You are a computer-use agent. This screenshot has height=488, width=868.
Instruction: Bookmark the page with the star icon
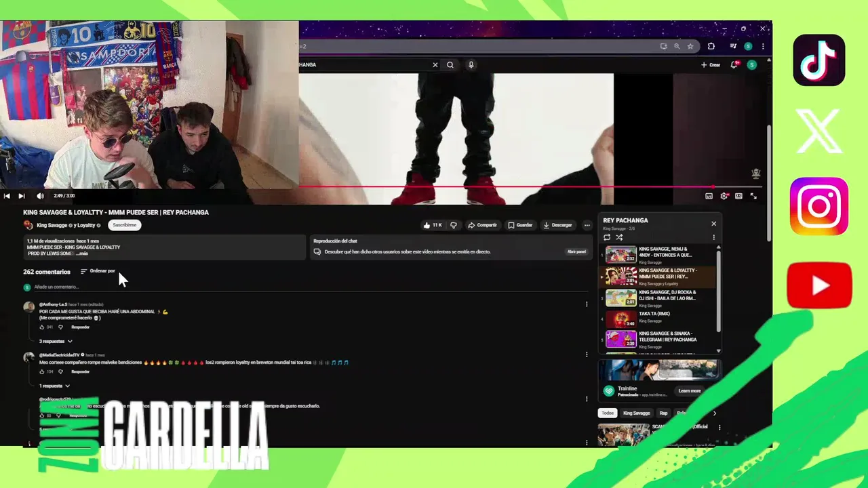[x=690, y=46]
